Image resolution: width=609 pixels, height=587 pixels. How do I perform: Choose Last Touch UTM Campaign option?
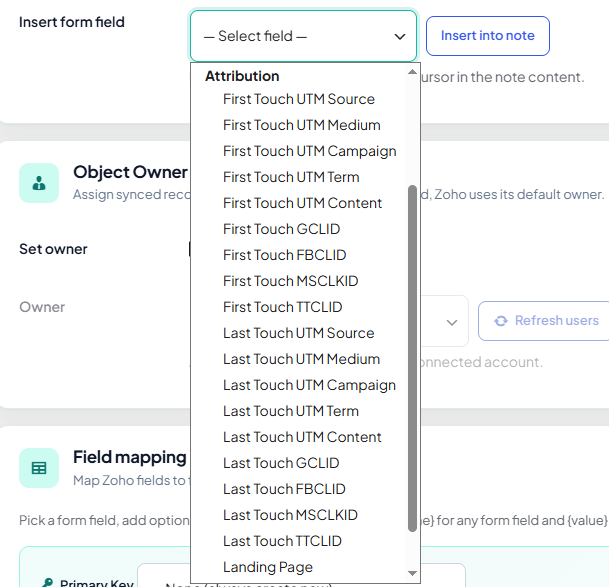click(298, 385)
